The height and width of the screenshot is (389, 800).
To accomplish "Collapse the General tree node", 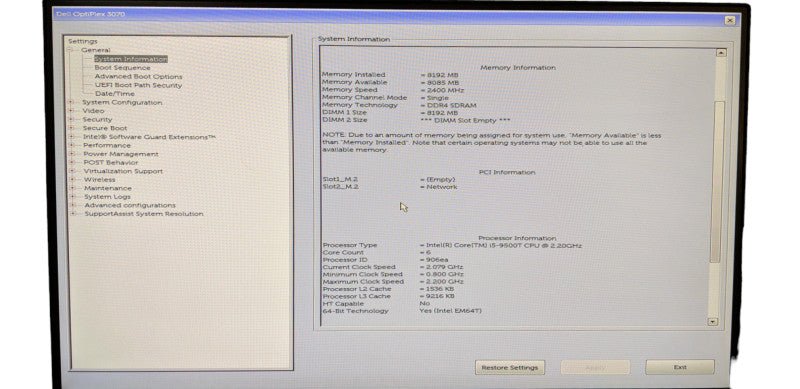I will 70,50.
